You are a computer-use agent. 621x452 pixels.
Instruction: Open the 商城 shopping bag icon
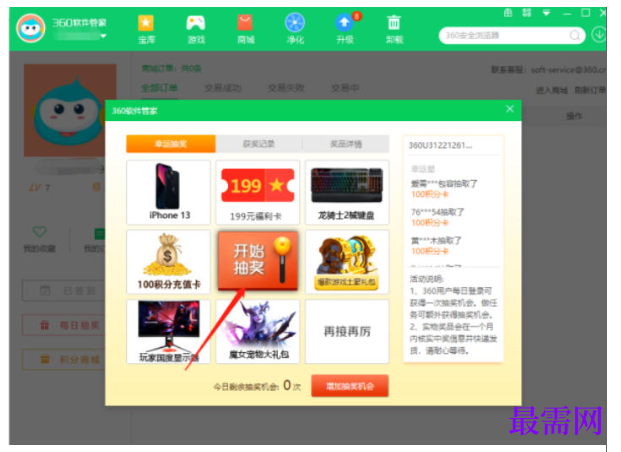245,23
